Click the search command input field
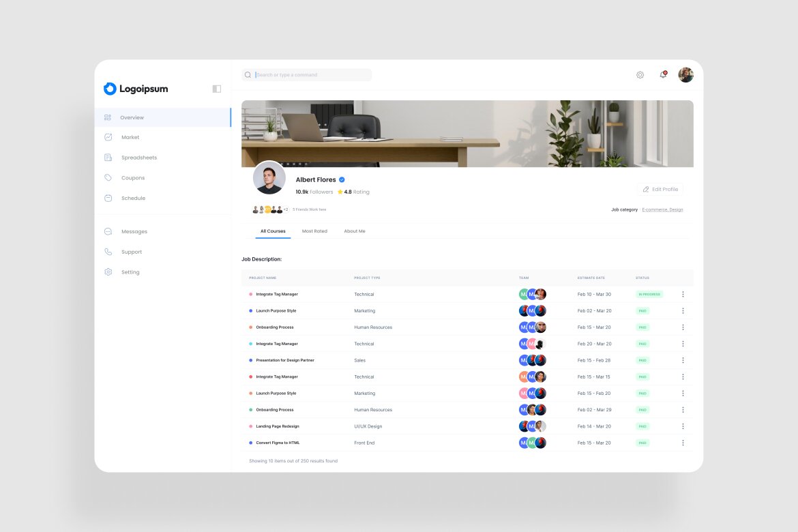Viewport: 798px width, 532px height. (306, 74)
